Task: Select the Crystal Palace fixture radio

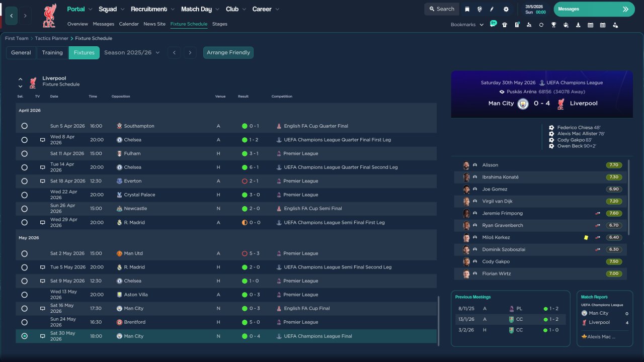Action: 24,195
